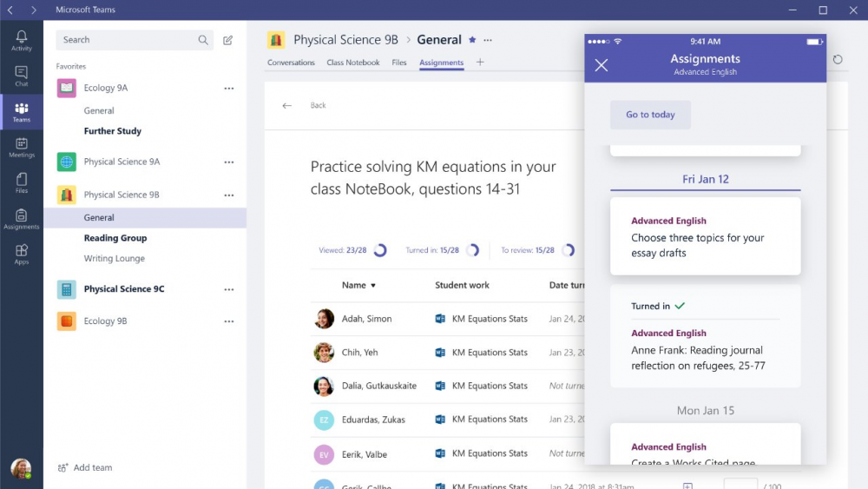The image size is (868, 489).
Task: Click the Mon Jan 15 date label
Action: (705, 410)
